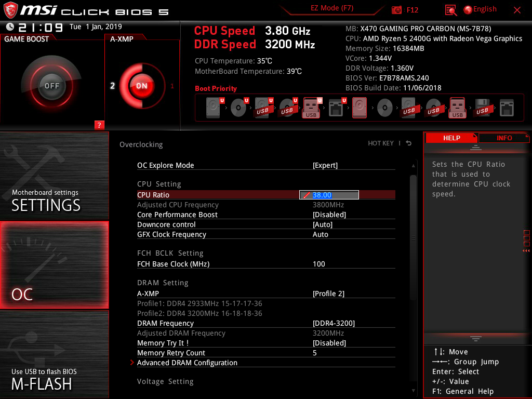532x399 pixels.
Task: Click the scrollbar down arrow in settings list
Action: [413, 391]
